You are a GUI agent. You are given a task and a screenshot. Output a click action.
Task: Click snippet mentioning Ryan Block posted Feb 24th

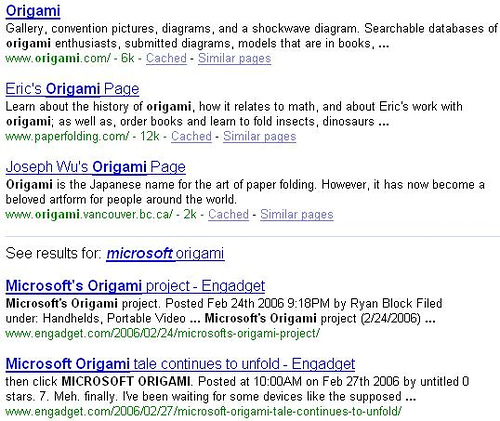click(x=224, y=311)
